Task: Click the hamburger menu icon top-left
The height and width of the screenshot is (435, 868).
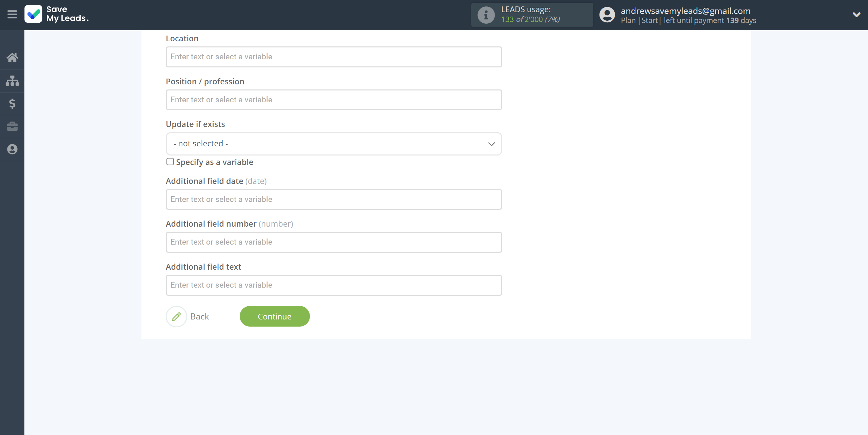Action: (12, 15)
